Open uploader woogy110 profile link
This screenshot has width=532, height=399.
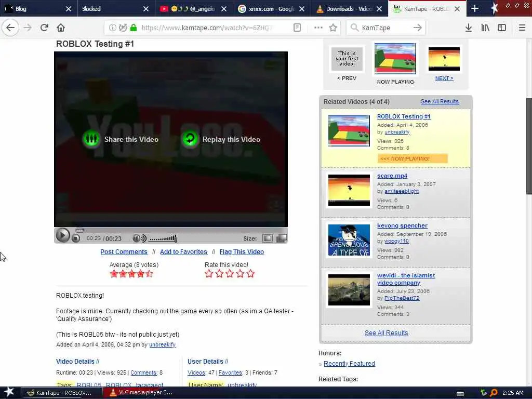pyautogui.click(x=396, y=241)
